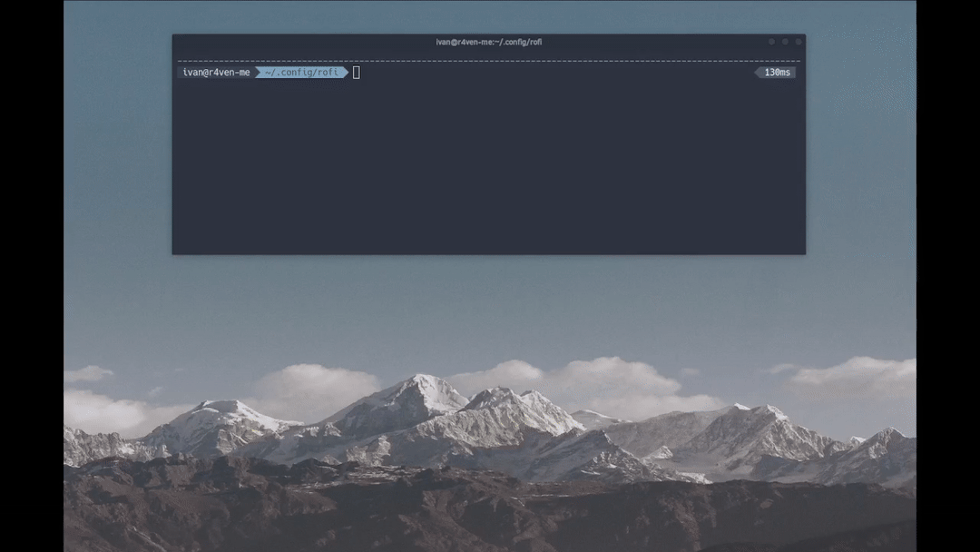This screenshot has width=980, height=552.
Task: Click the middle window control dot
Action: pos(785,42)
